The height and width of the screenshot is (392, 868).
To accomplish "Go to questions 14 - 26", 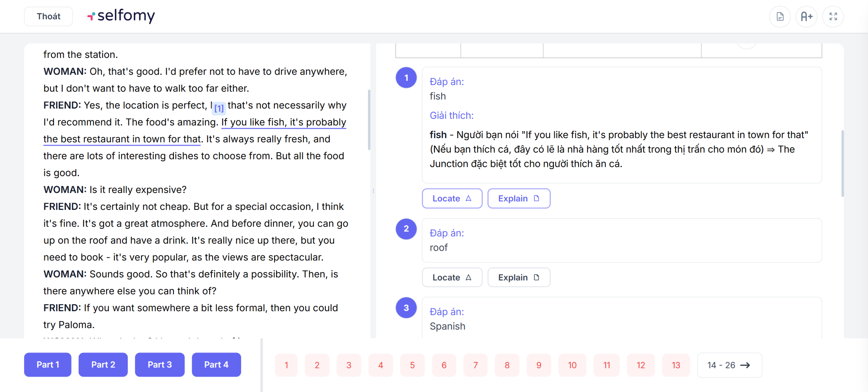I will [729, 365].
